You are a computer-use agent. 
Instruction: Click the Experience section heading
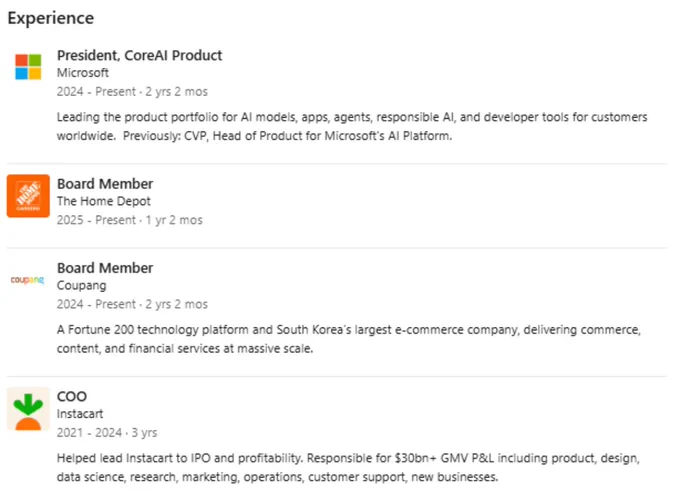tap(51, 18)
